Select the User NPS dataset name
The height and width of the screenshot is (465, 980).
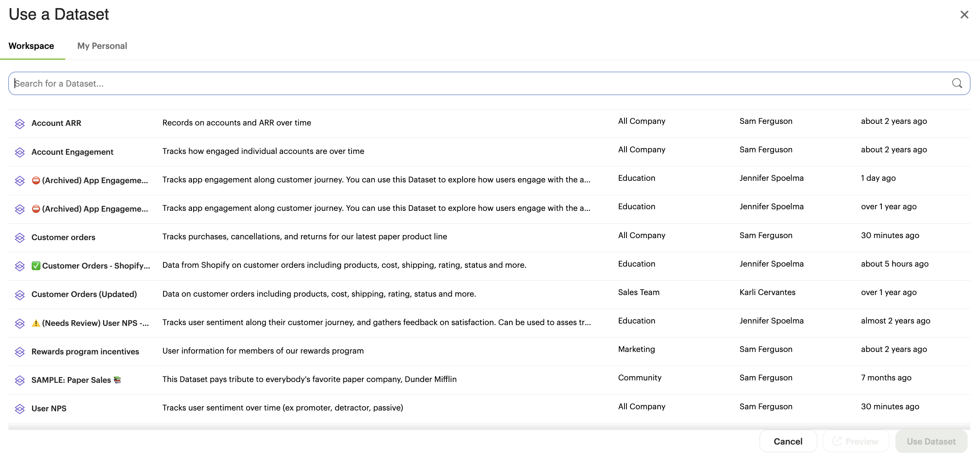pyautogui.click(x=49, y=408)
